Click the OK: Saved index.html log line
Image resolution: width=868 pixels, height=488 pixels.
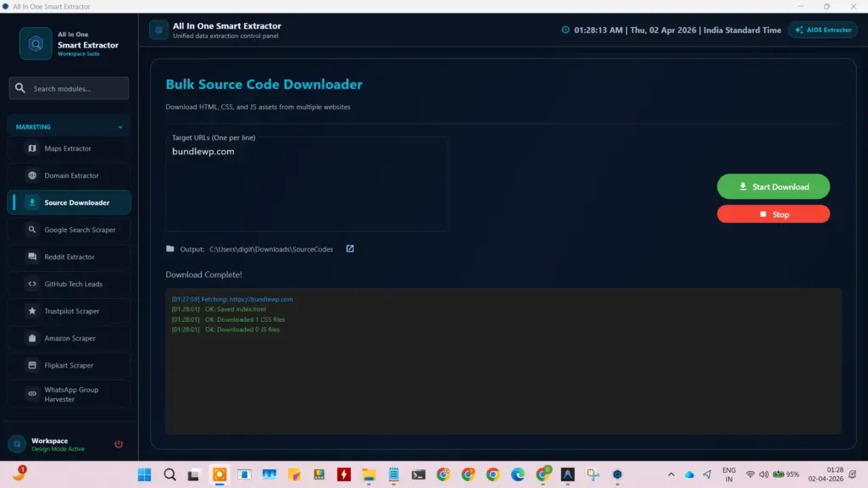pos(219,309)
